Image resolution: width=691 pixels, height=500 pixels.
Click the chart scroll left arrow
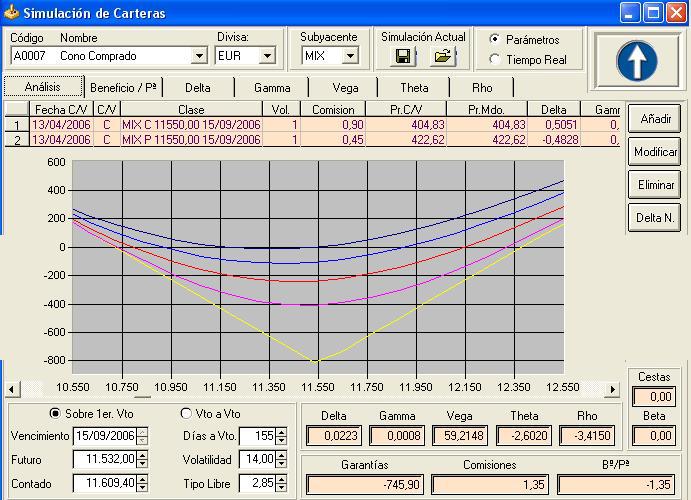[x=11, y=389]
